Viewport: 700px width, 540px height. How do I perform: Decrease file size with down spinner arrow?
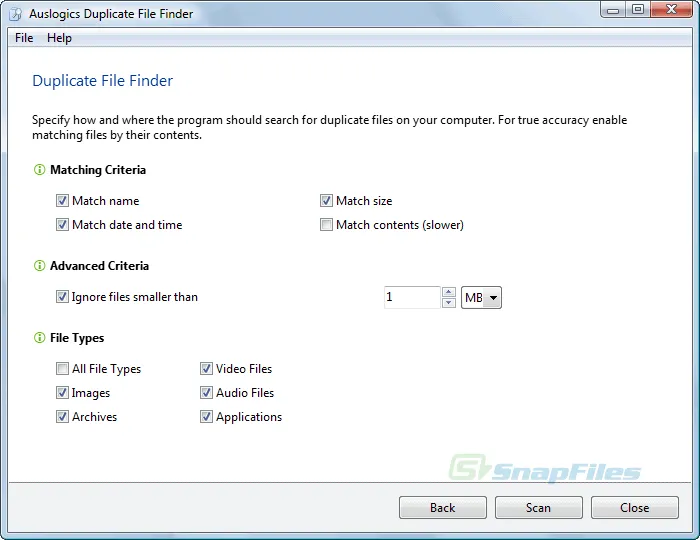click(x=449, y=303)
